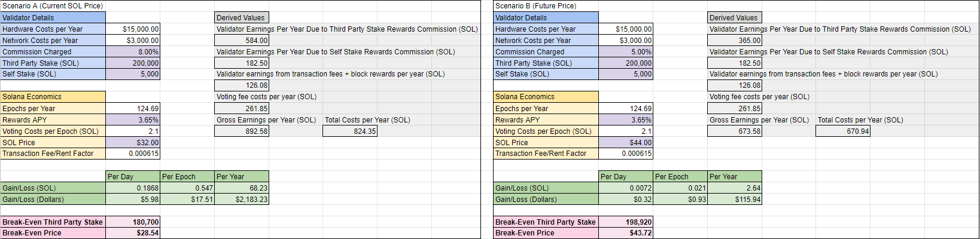Click the Gain/Loss (SOL) per year value 2.64

pyautogui.click(x=734, y=188)
